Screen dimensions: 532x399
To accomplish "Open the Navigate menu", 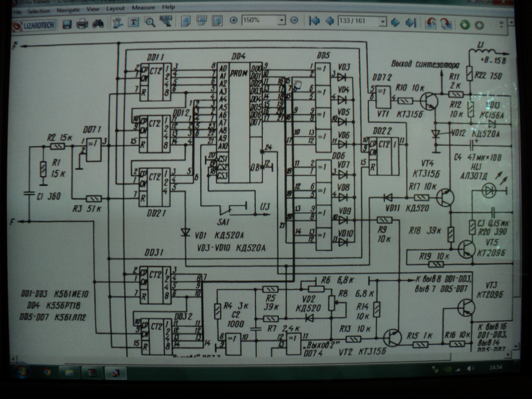I will click(x=68, y=10).
